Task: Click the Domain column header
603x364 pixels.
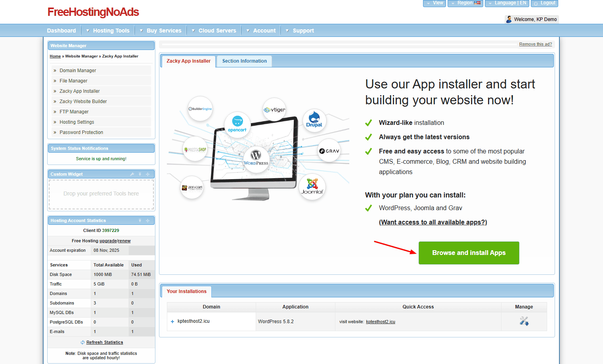Action: pos(211,307)
